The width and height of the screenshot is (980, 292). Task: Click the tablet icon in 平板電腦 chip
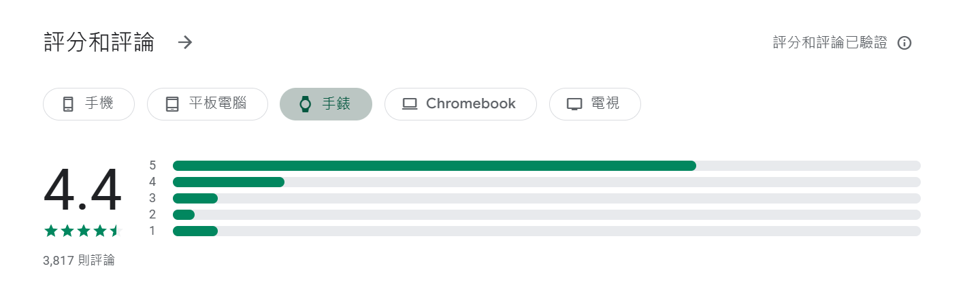(172, 104)
